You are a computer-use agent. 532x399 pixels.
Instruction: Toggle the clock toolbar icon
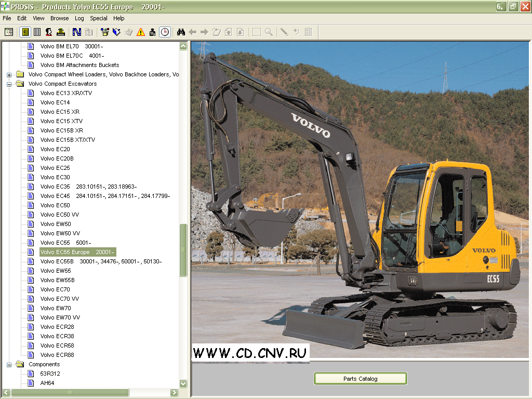pos(165,32)
